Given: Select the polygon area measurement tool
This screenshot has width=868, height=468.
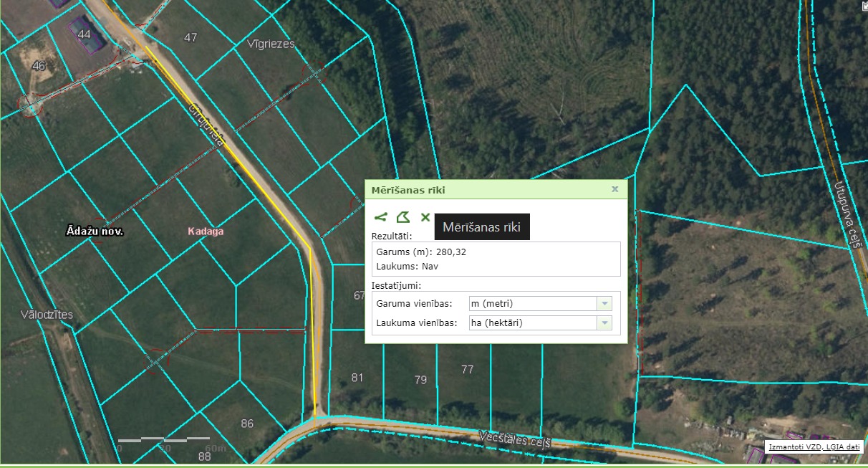Looking at the screenshot, I should (x=403, y=217).
